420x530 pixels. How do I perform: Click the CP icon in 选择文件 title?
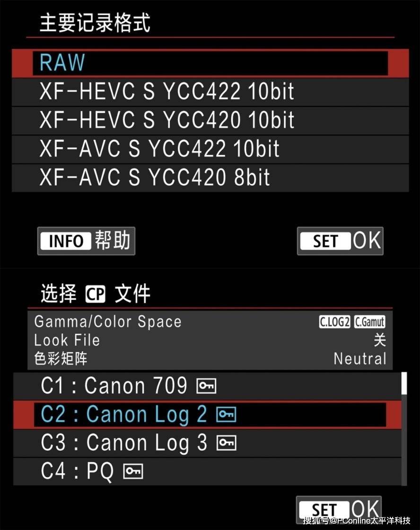click(96, 294)
